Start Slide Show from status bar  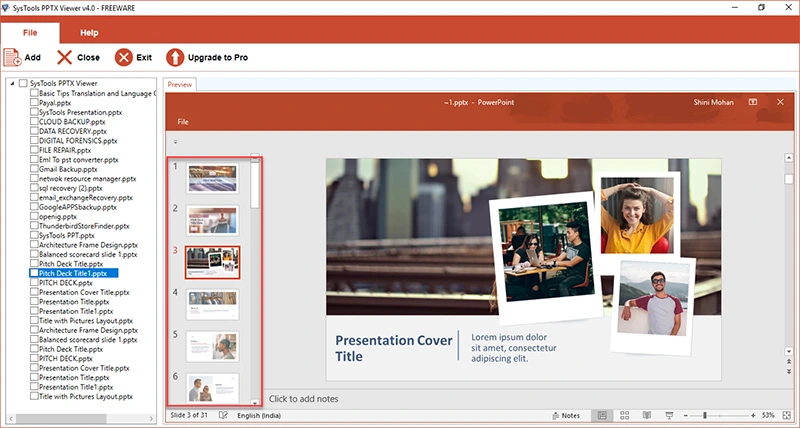point(669,415)
